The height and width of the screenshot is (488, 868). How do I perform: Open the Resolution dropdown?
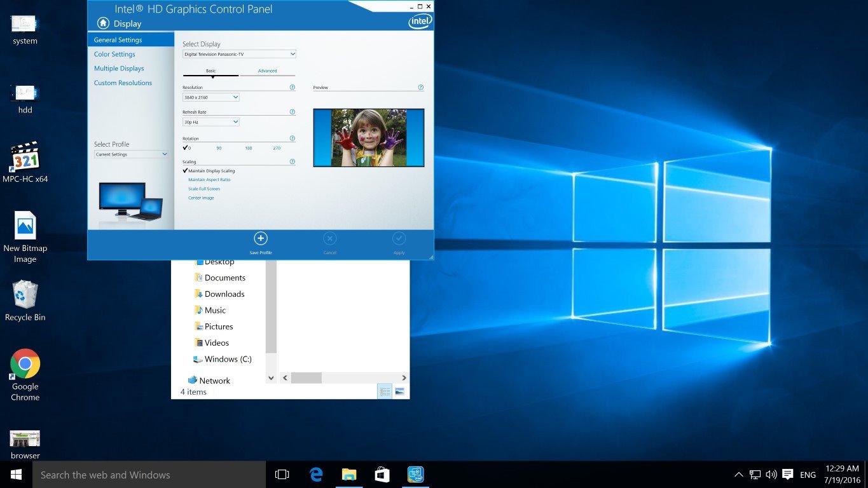(x=211, y=97)
